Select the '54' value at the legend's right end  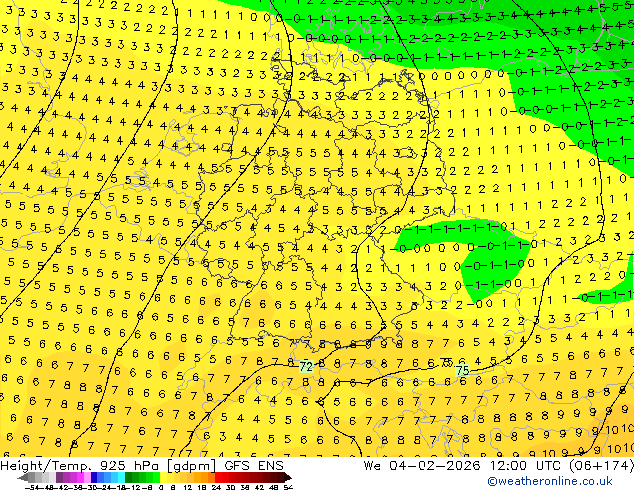288,487
